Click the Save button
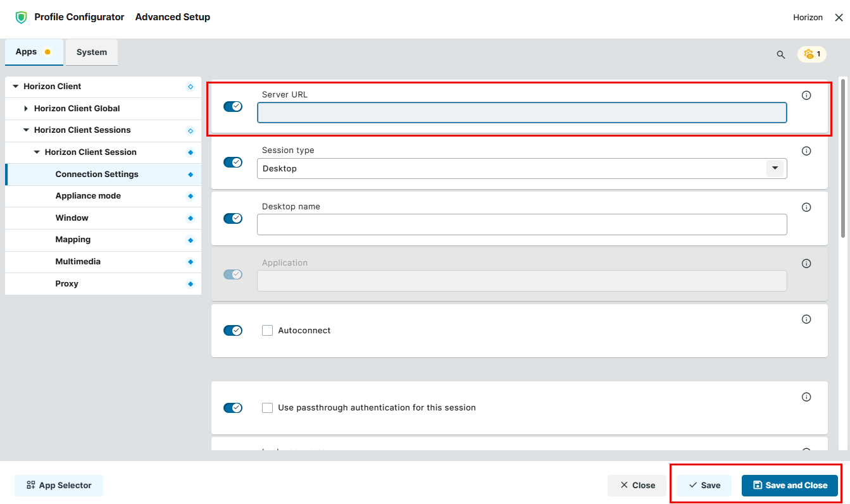850x504 pixels. point(704,486)
